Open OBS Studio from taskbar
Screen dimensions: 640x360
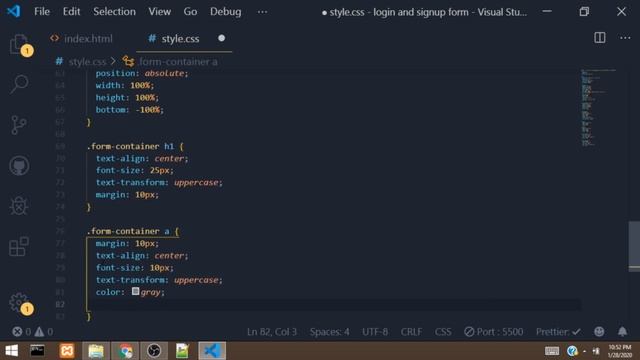pos(154,351)
